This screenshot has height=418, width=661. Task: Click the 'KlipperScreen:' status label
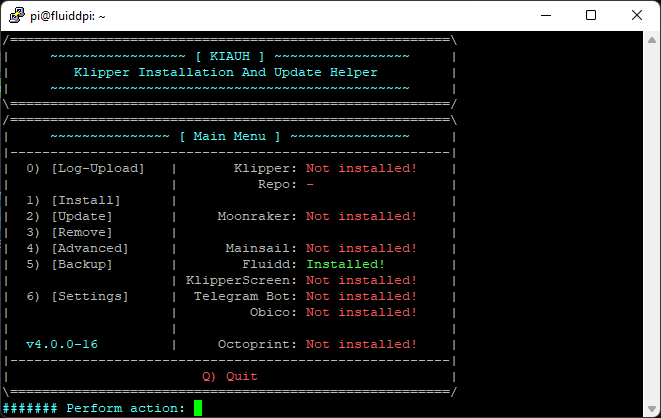click(x=242, y=281)
